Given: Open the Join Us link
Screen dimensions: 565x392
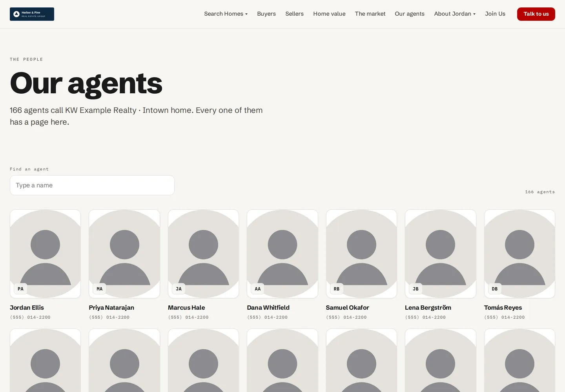Looking at the screenshot, I should point(495,14).
